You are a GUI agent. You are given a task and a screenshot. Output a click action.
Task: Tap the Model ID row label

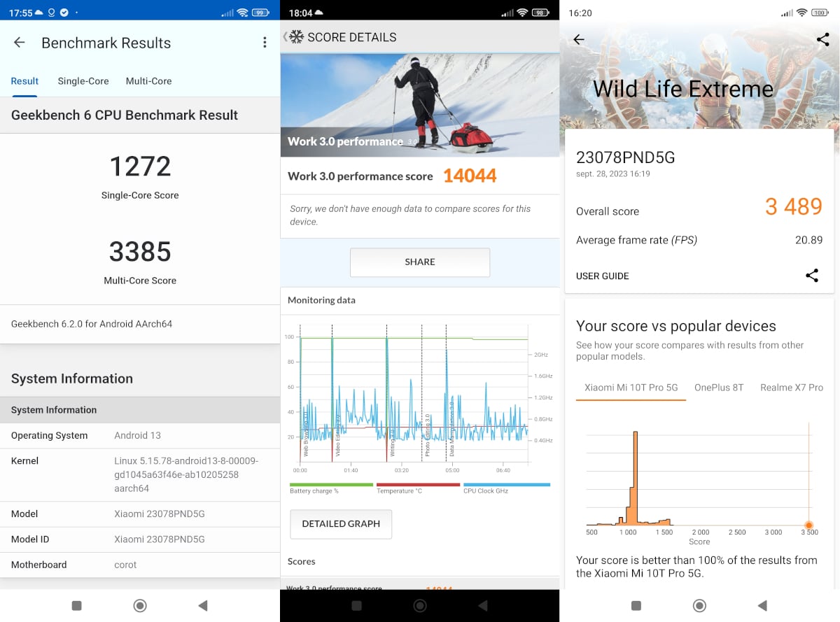(30, 539)
